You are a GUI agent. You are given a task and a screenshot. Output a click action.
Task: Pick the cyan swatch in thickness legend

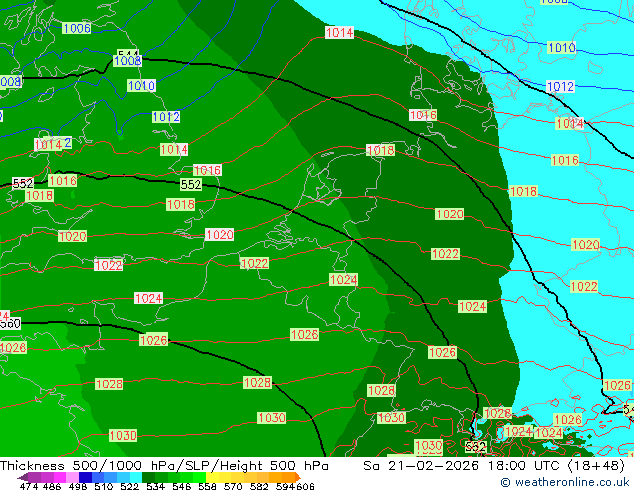tap(136, 477)
